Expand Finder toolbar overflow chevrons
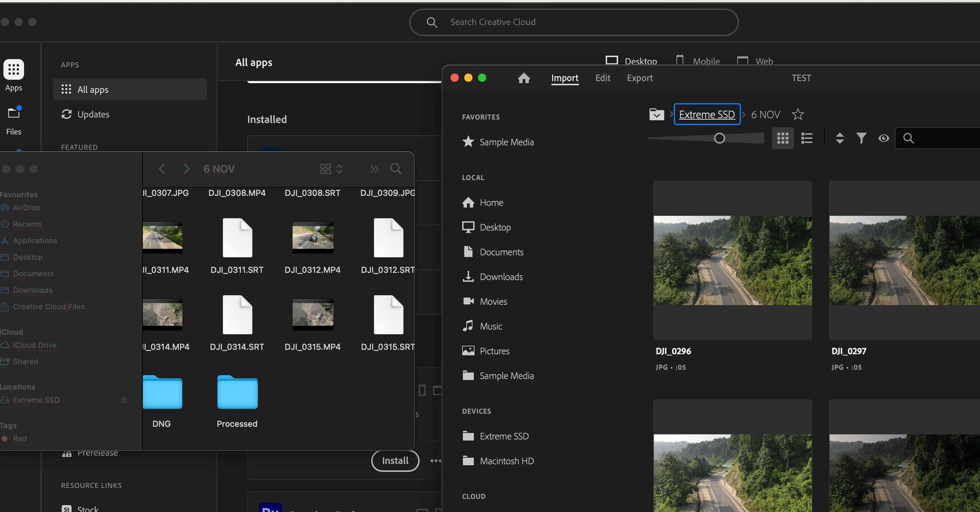980x512 pixels. click(x=374, y=169)
